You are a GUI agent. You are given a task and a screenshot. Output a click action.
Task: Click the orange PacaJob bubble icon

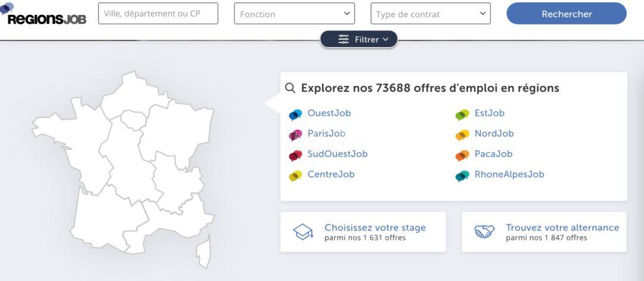(463, 156)
